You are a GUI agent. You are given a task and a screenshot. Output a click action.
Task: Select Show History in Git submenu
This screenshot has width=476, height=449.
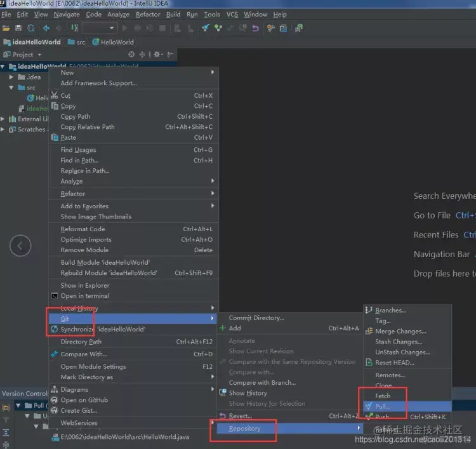[x=290, y=393]
